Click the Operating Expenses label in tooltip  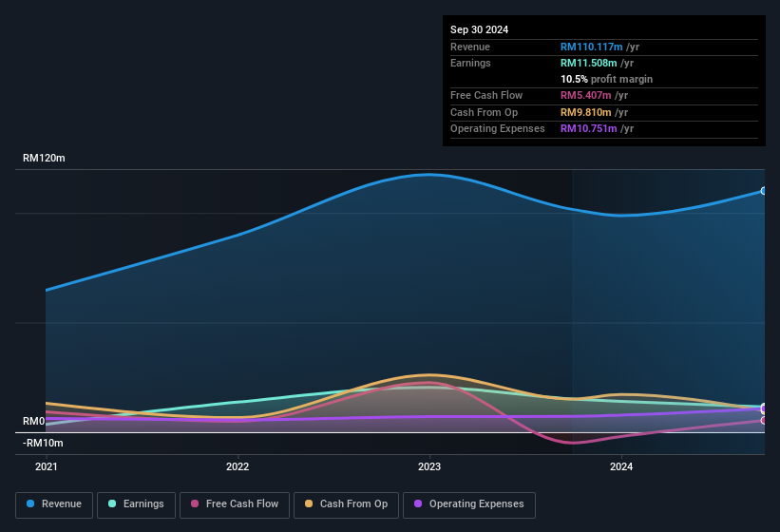(x=498, y=129)
